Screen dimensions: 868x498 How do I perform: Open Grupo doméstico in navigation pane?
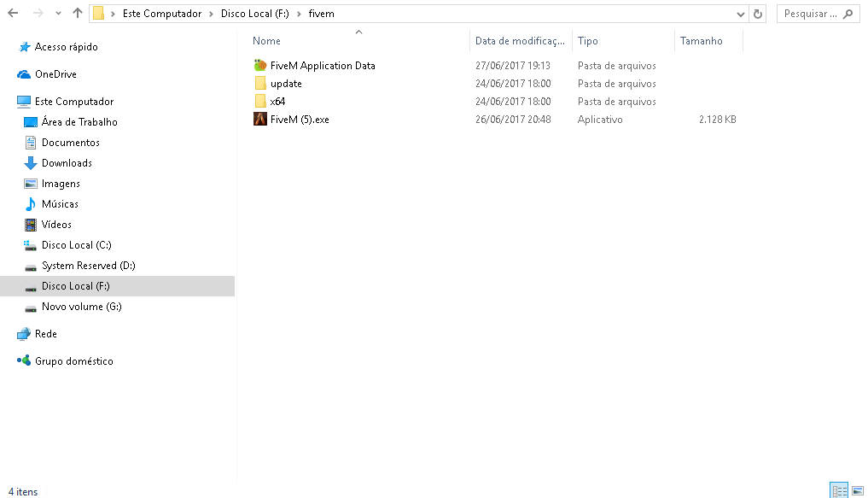click(73, 361)
